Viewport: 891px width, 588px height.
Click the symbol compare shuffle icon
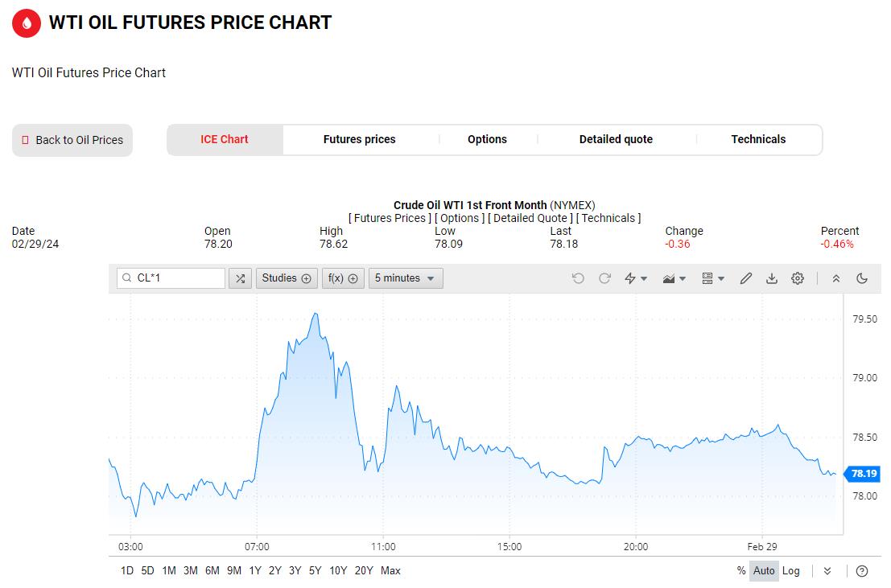point(241,278)
